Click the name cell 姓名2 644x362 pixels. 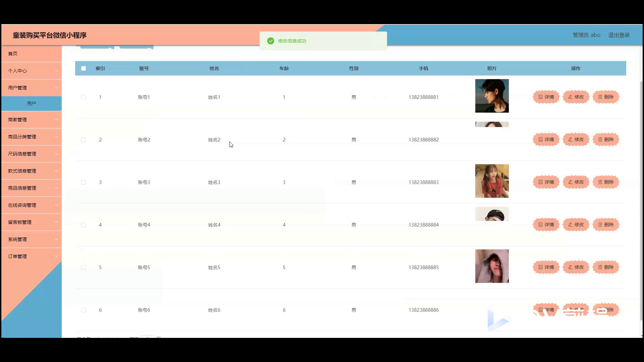pyautogui.click(x=214, y=140)
